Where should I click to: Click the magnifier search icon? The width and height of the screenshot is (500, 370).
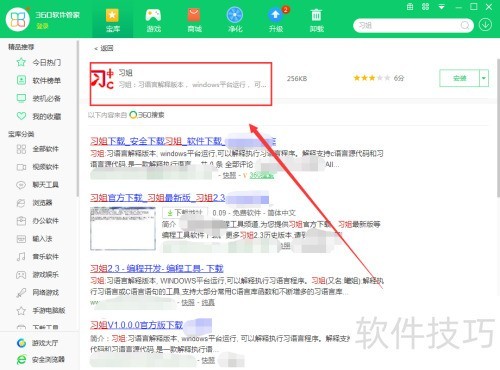tap(465, 25)
